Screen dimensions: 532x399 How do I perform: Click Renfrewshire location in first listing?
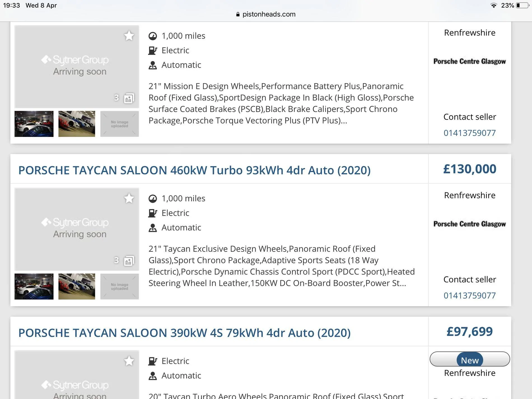tap(470, 33)
